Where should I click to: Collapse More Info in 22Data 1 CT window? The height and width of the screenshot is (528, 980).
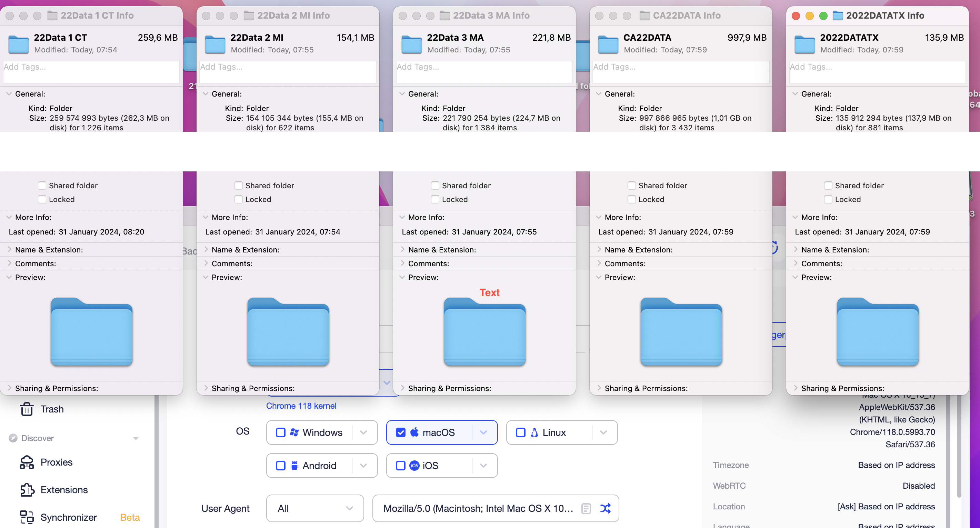pos(9,217)
